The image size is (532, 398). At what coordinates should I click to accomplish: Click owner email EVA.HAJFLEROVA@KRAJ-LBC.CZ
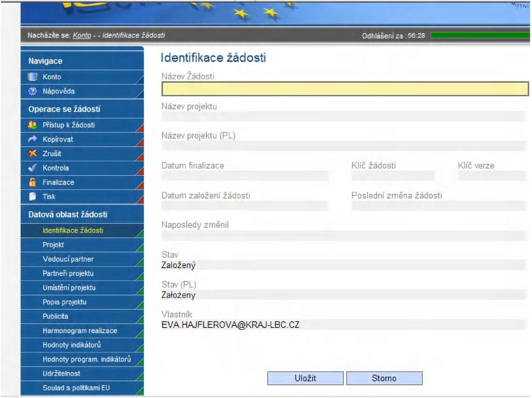coord(230,325)
